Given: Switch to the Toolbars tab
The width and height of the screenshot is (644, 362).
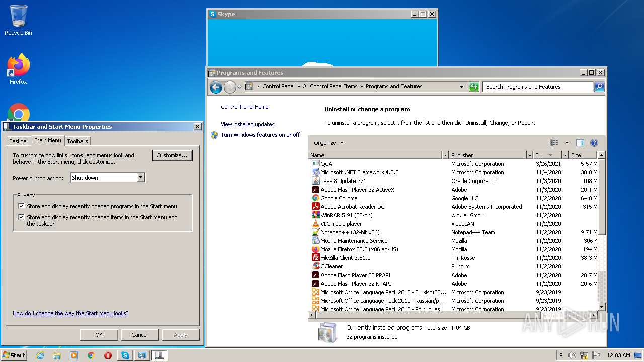Looking at the screenshot, I should pyautogui.click(x=77, y=141).
